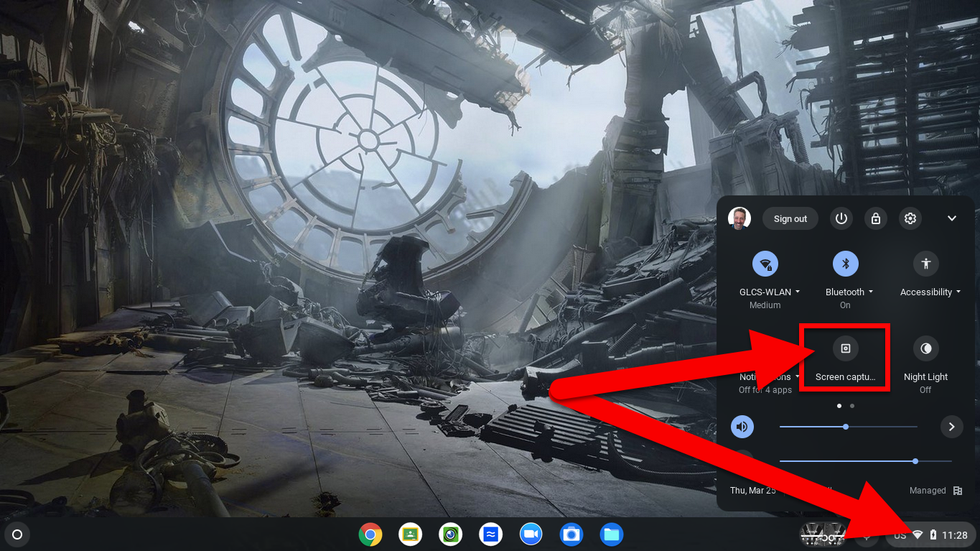
Task: Click the "Medium" signal strength text
Action: coord(765,305)
